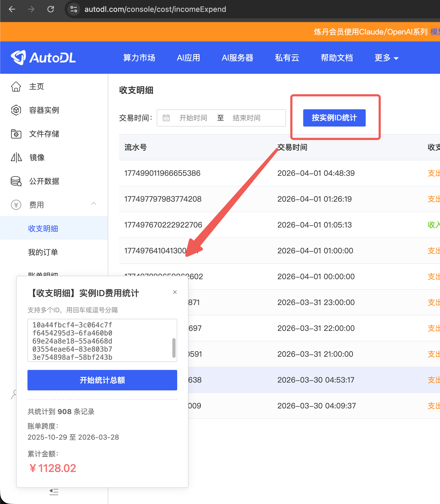The height and width of the screenshot is (504, 440).
Task: Click serial number 177497797983774208
Action: coord(163,199)
